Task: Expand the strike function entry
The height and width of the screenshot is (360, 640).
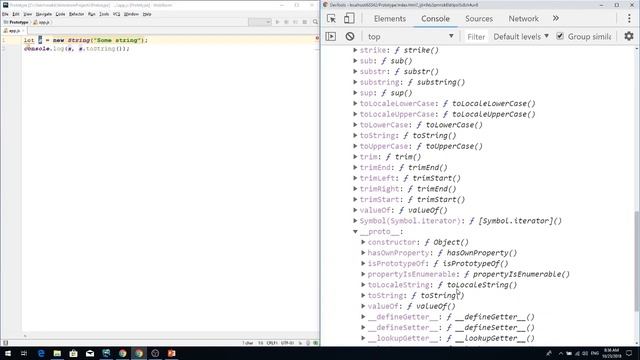Action: point(355,50)
